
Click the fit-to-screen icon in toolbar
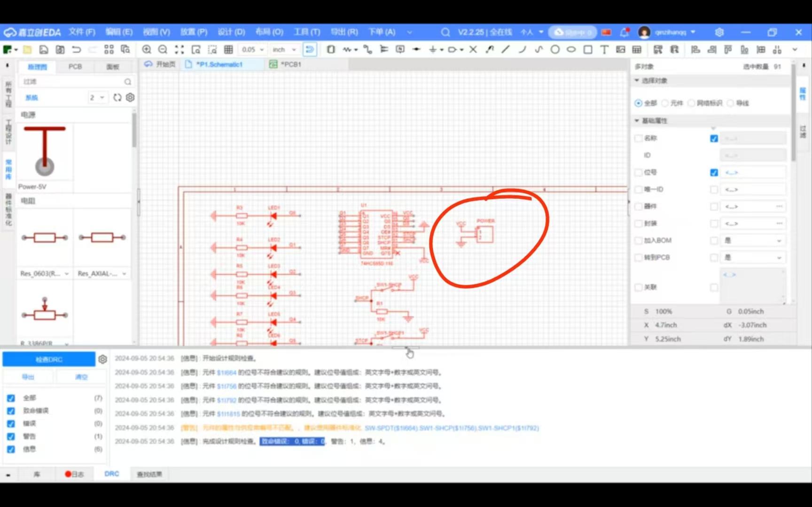180,49
